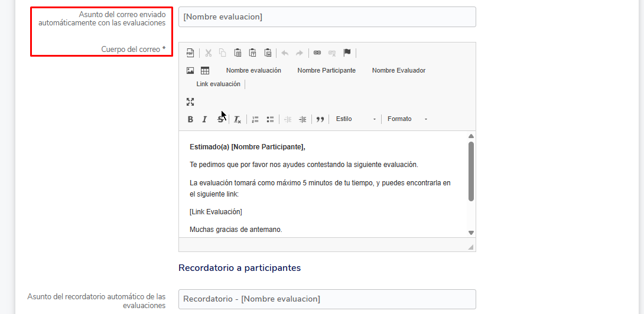Insert the Nombre Participante placeholder
This screenshot has height=314, width=644.
(x=326, y=71)
